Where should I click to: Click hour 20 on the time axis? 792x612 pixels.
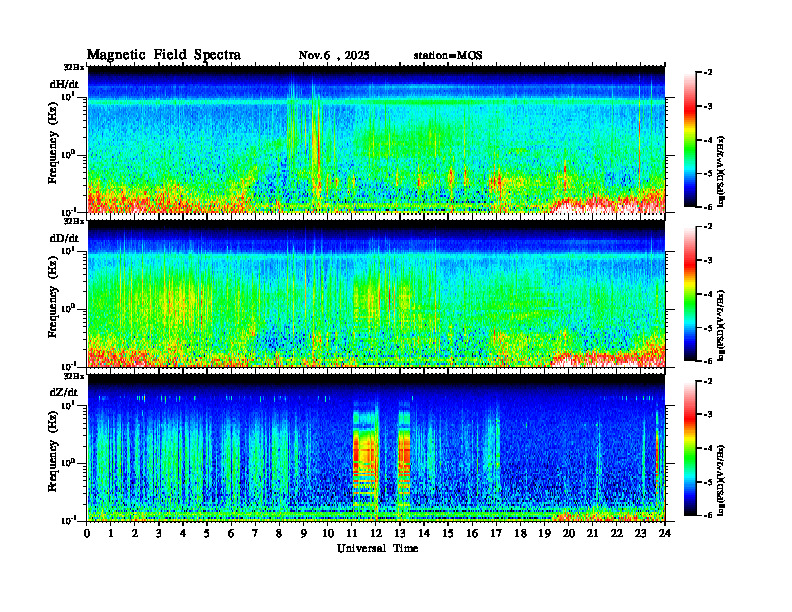(568, 533)
